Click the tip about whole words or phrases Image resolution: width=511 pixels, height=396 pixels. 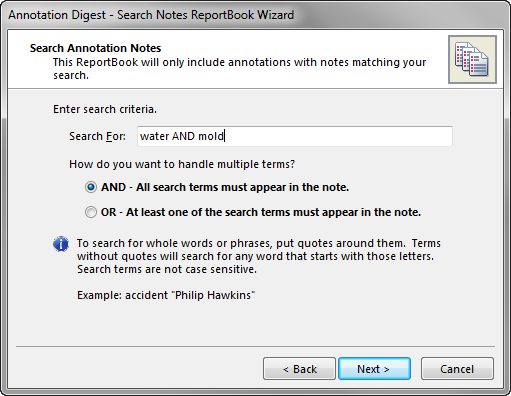point(259,256)
